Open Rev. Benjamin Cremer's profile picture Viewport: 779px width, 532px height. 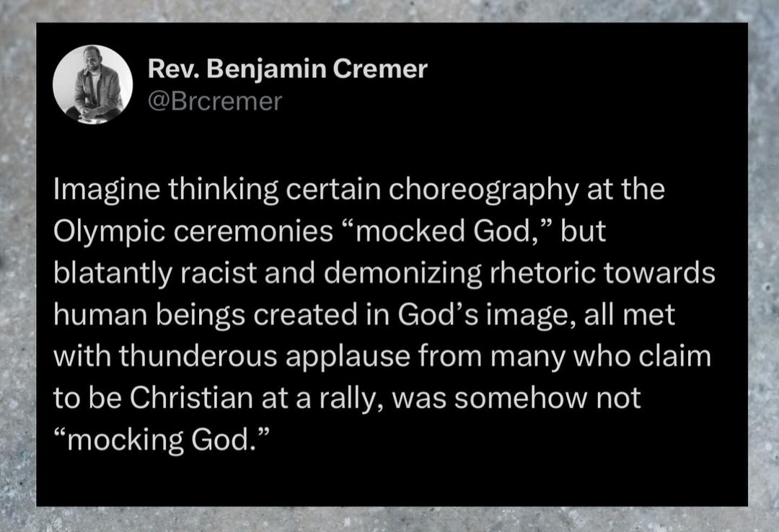click(x=93, y=84)
